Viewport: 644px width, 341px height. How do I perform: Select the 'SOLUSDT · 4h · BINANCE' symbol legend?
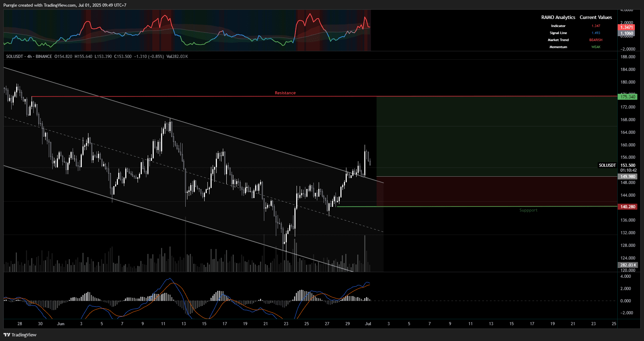(29, 57)
